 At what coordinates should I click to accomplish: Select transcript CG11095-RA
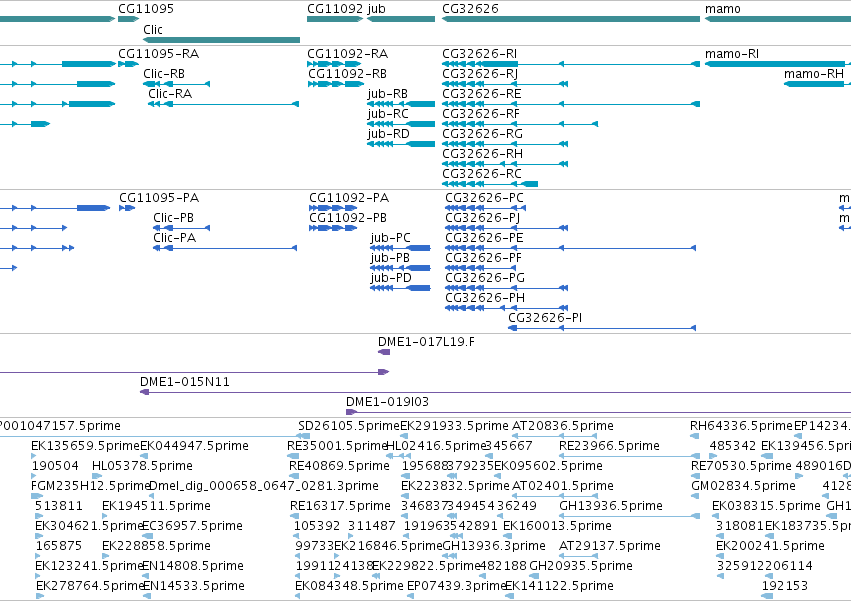click(158, 54)
